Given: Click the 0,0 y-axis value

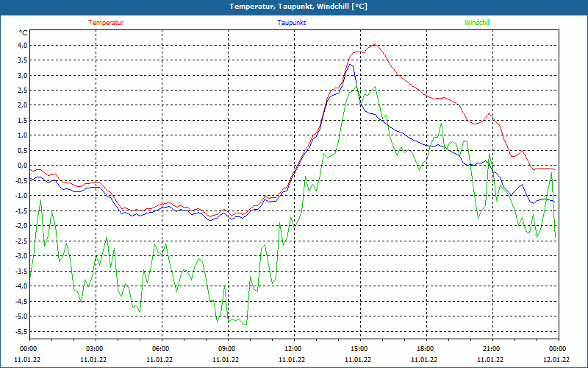Looking at the screenshot, I should (x=23, y=165).
